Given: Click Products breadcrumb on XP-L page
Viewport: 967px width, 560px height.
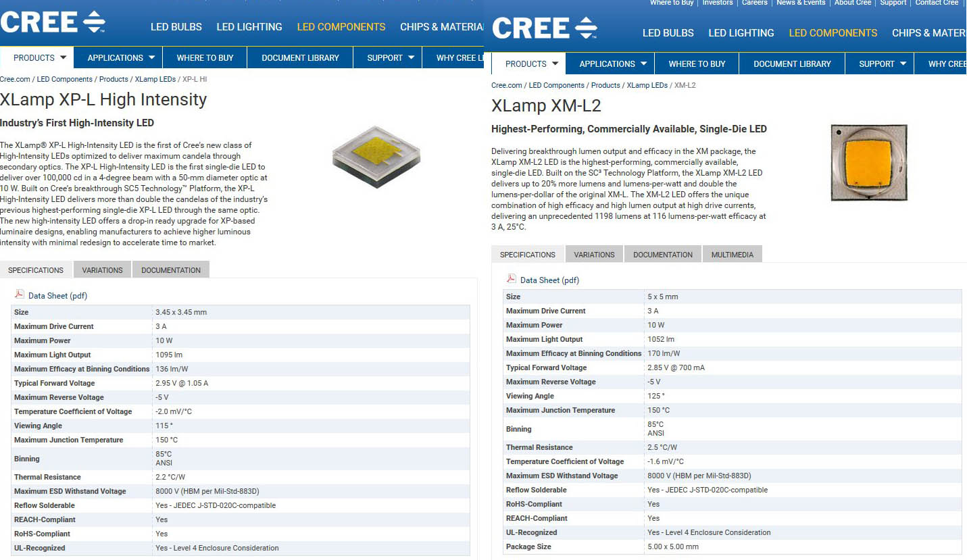Looking at the screenshot, I should click(x=114, y=80).
